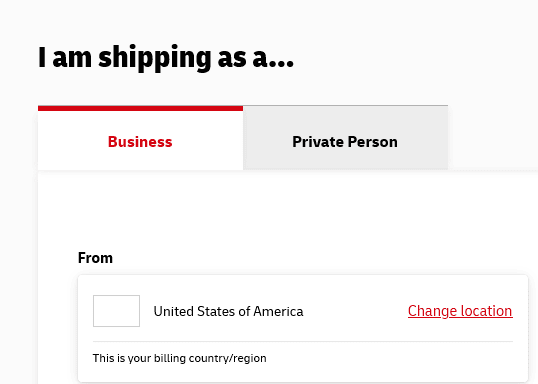
Task: Click the divider line inside location card
Action: point(303,341)
